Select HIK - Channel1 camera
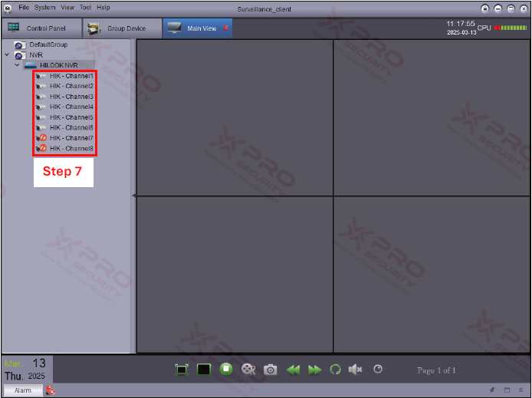 (71, 76)
